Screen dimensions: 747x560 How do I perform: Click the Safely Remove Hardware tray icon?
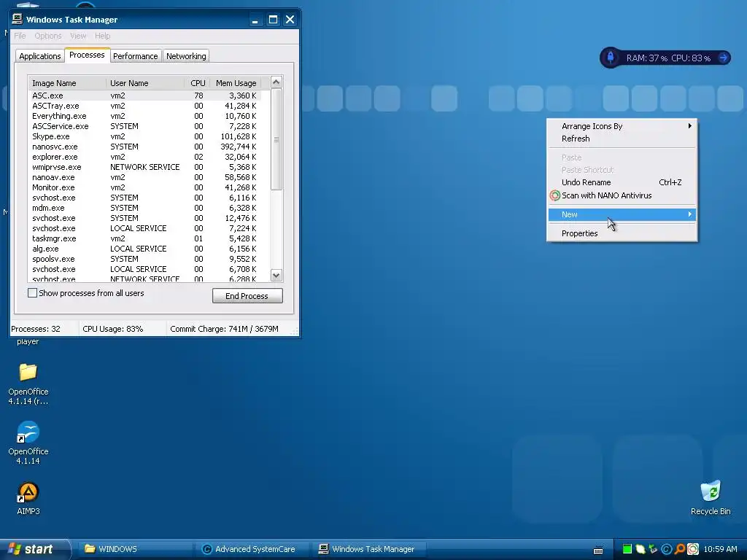(x=653, y=549)
